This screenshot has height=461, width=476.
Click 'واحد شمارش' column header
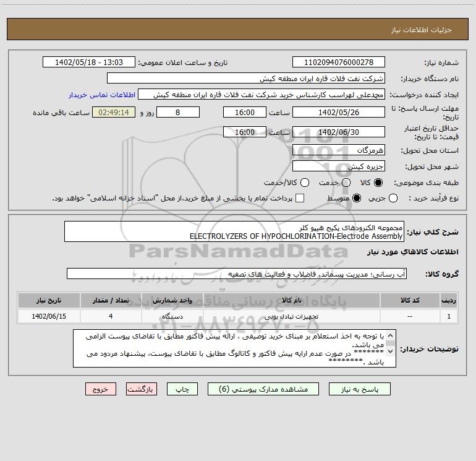coord(172,300)
